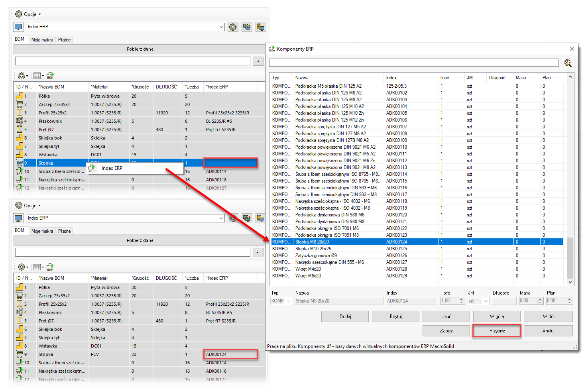
Task: Increase Plan value with the up stepper
Action: 570,299
